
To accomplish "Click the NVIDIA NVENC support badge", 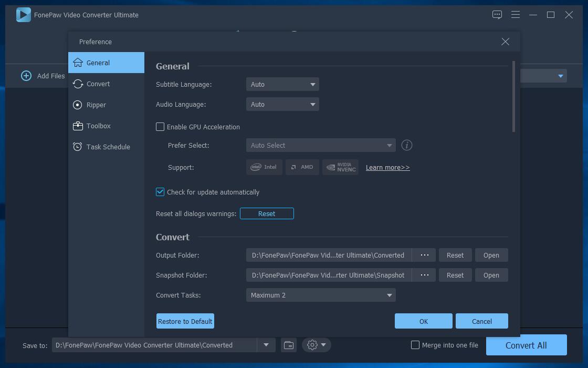I will [341, 167].
